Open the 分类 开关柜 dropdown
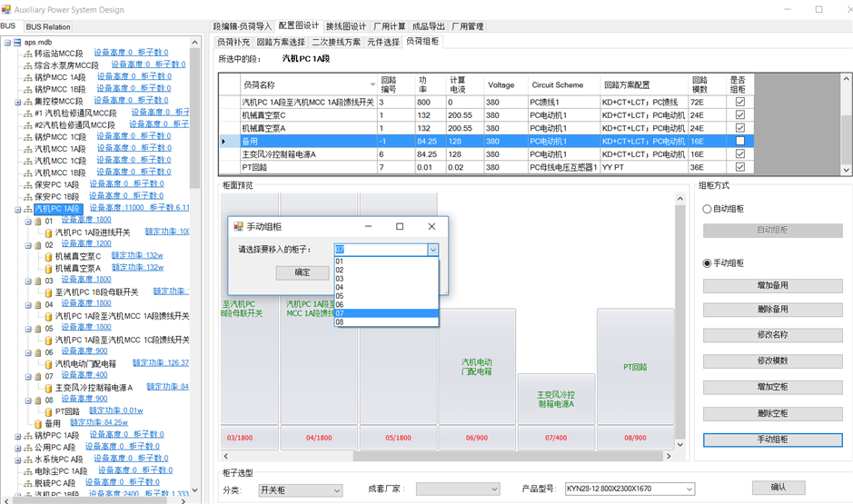The width and height of the screenshot is (853, 504). [336, 490]
